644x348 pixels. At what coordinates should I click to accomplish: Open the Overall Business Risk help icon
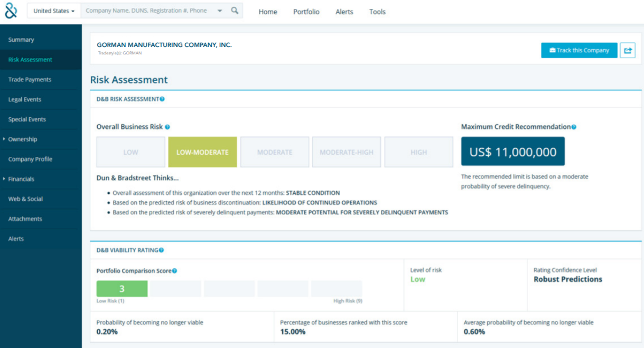(167, 127)
